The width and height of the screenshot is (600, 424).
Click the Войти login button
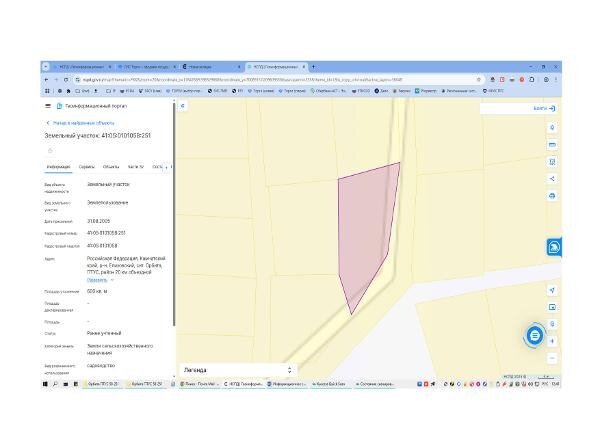[544, 109]
